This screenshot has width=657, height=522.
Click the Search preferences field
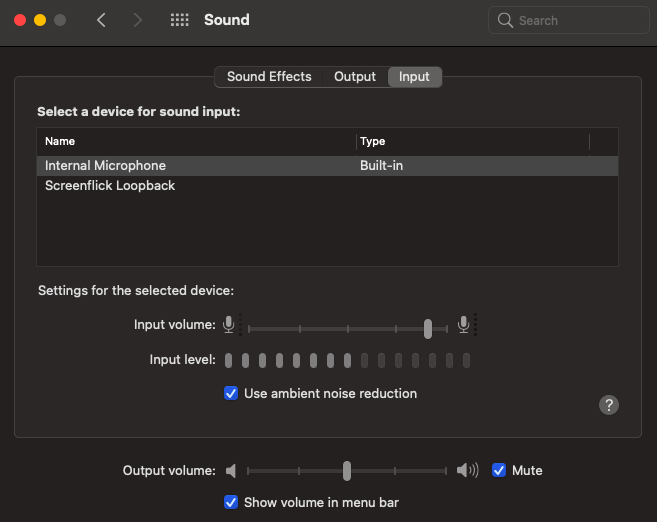pyautogui.click(x=567, y=20)
